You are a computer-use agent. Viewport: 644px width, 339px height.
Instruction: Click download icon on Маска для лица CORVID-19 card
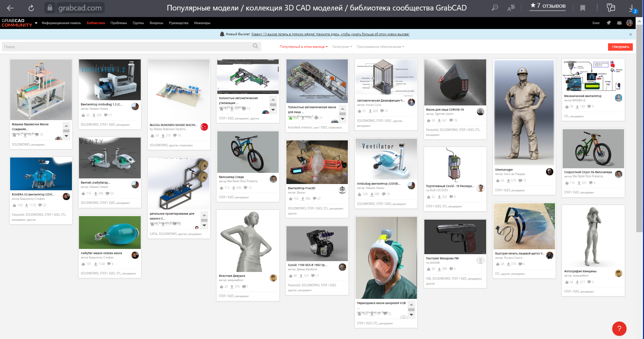(x=439, y=120)
